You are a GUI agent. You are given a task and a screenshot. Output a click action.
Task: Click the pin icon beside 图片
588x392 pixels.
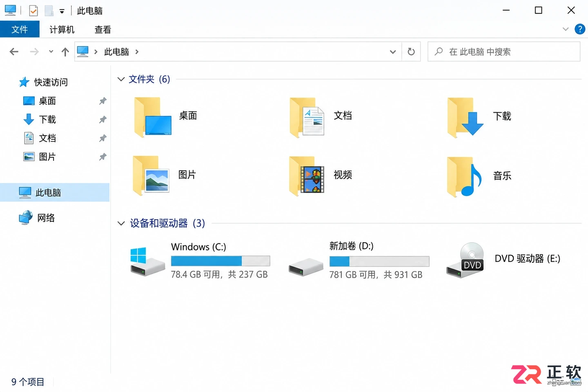[103, 157]
